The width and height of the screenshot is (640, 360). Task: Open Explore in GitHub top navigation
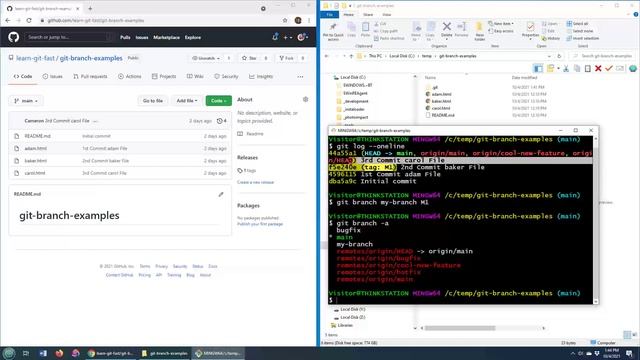tap(193, 38)
